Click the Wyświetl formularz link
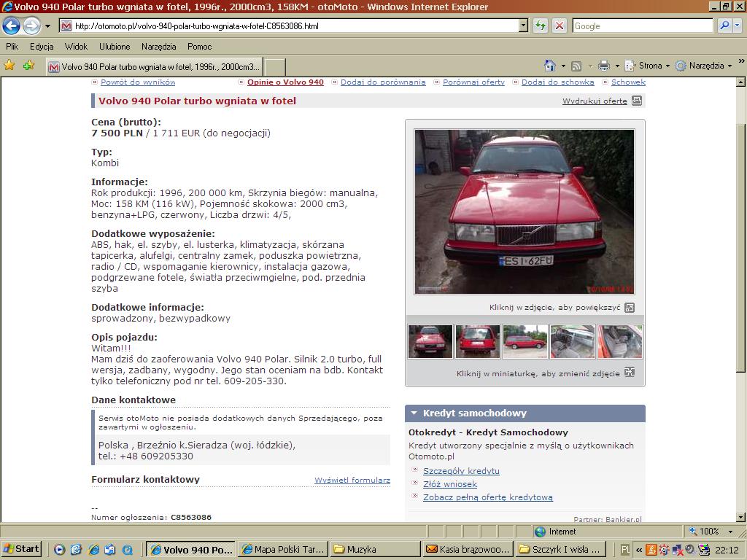Viewport: 747px width, 560px height. pos(352,481)
